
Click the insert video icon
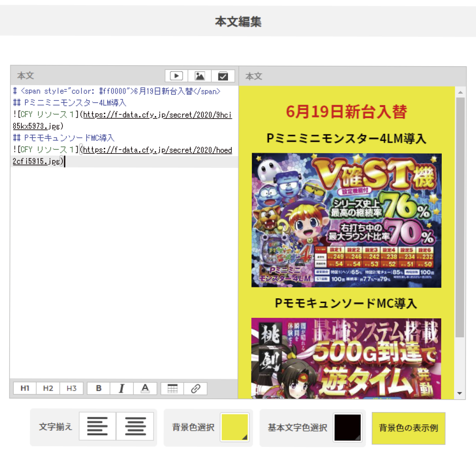(177, 76)
